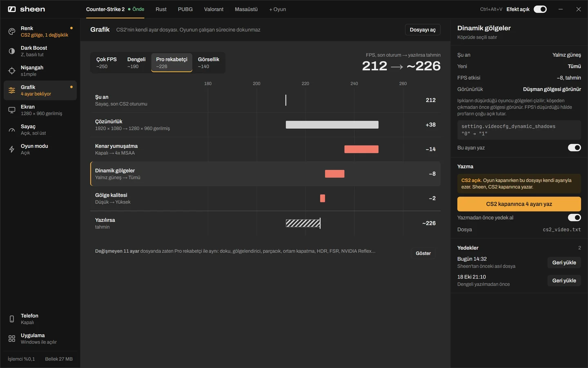Click the Grafik sliders icon
This screenshot has width=588, height=368.
[x=12, y=90]
